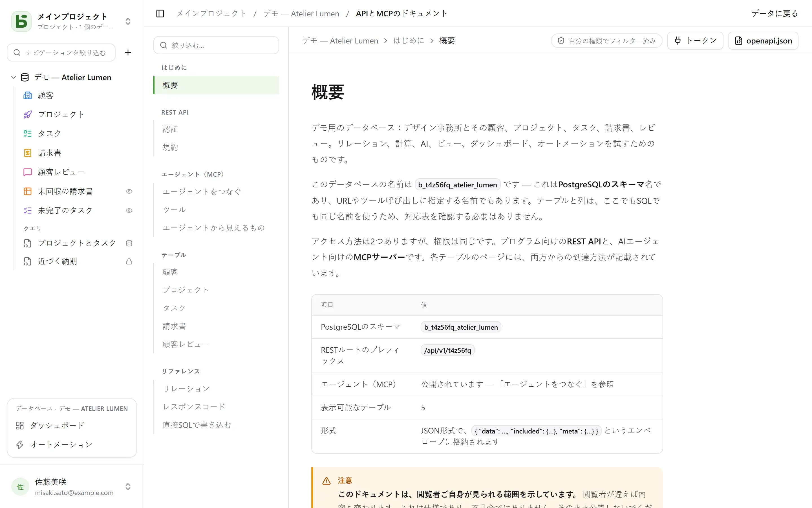Collapse デモ — Atelier Lumen tree chevron

[x=14, y=77]
